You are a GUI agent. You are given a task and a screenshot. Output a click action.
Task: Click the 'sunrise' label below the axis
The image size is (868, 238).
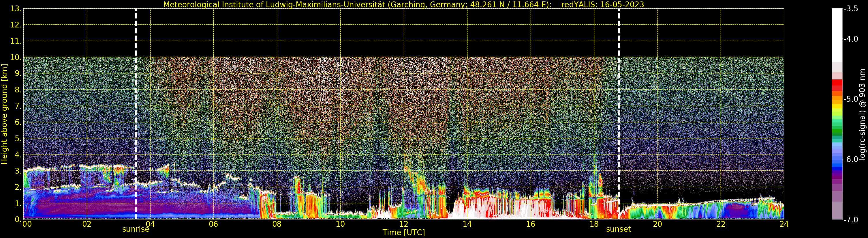pyautogui.click(x=136, y=229)
